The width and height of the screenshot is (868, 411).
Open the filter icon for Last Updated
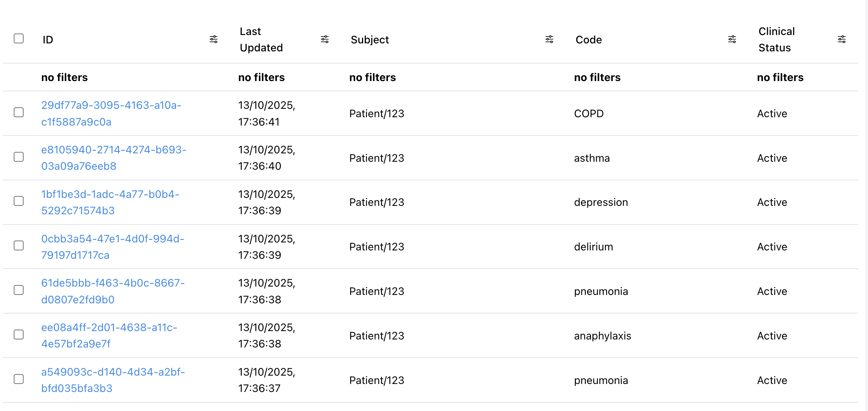click(x=325, y=39)
